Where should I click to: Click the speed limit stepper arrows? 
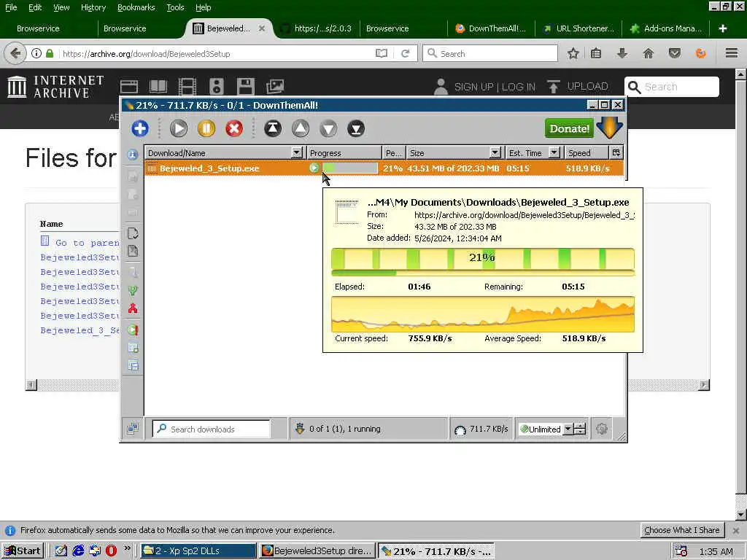[580, 429]
